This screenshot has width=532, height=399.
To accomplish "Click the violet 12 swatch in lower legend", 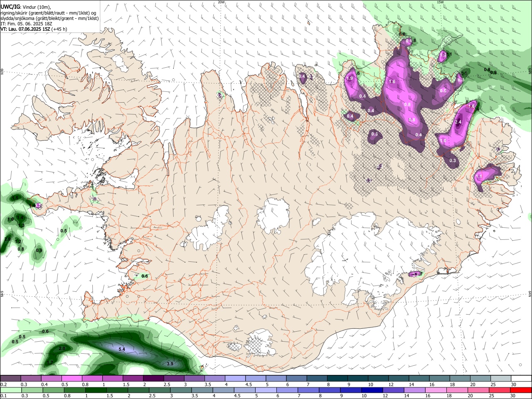I will tap(394, 390).
